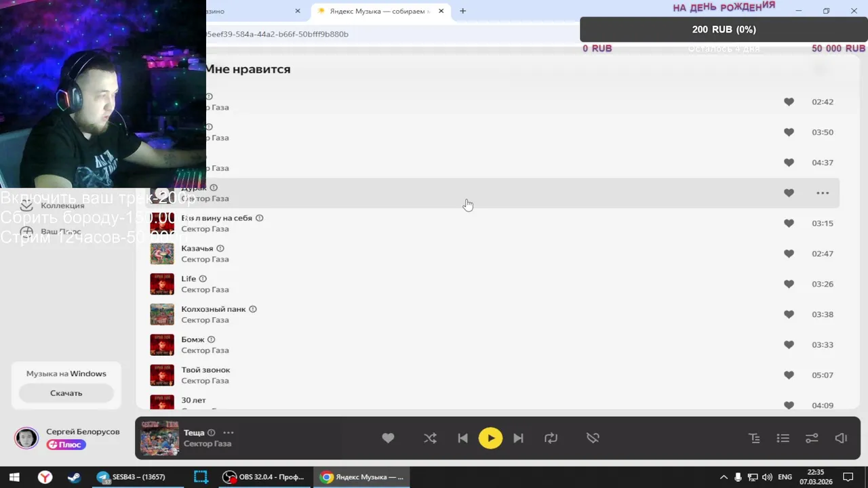Select the track title 30 лет
Screen dimensions: 868x488
[x=193, y=401]
